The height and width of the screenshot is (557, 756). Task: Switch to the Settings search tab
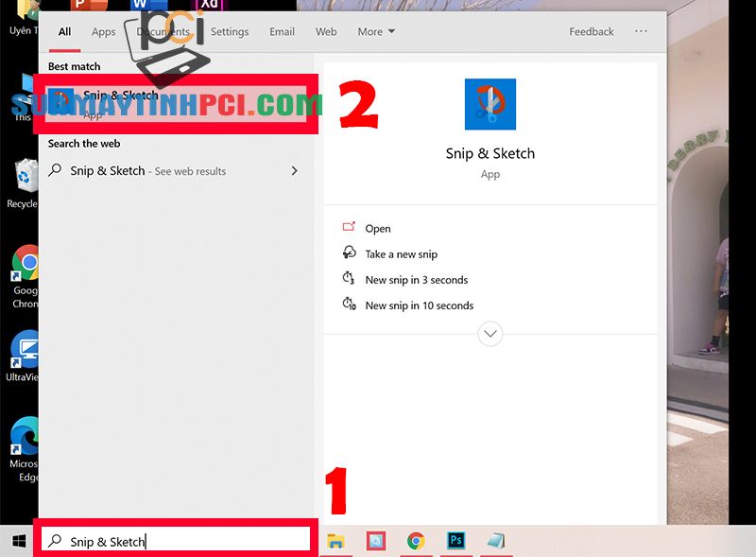230,32
